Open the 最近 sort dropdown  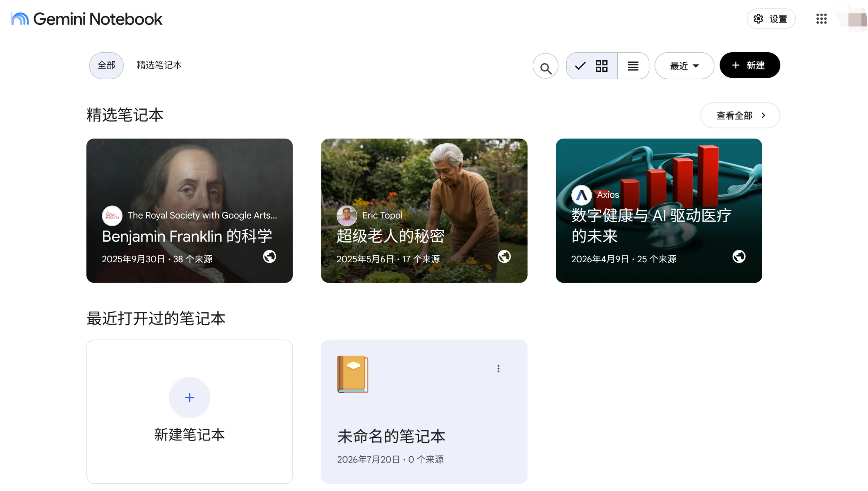pyautogui.click(x=684, y=66)
